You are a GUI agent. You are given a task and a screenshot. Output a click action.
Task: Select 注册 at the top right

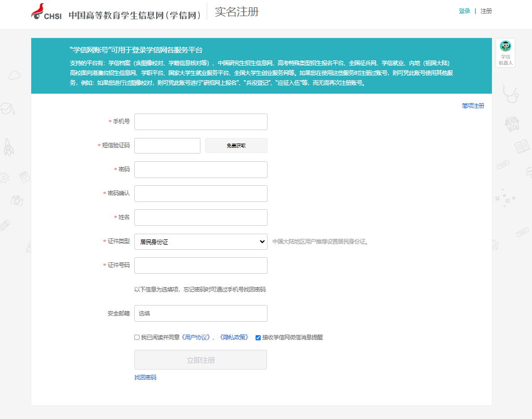pos(485,10)
